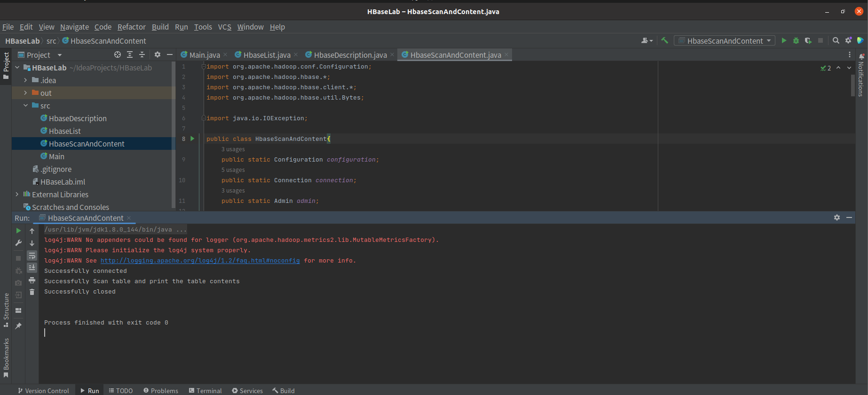Image resolution: width=868 pixels, height=395 pixels.
Task: Run HbaseScanAndContent from the main toolbar
Action: click(784, 40)
